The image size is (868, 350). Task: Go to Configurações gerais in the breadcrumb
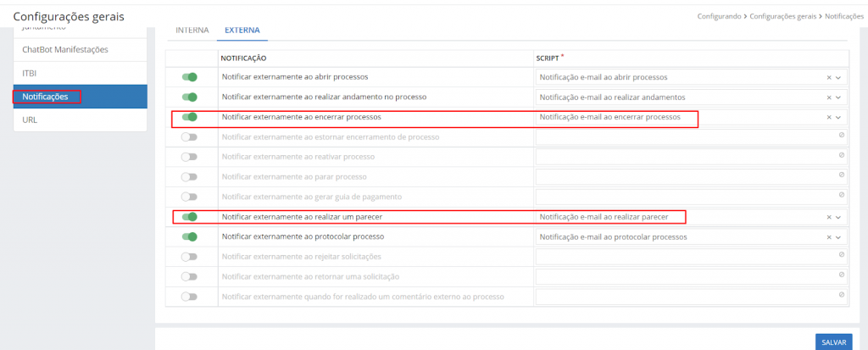pos(784,16)
